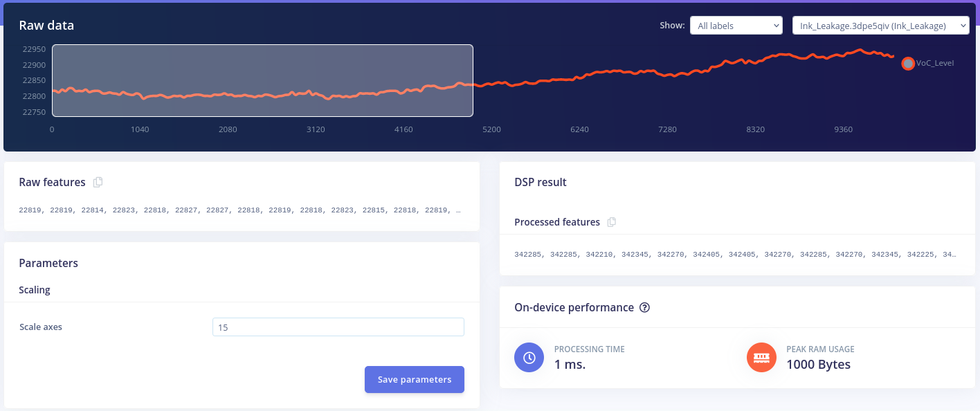Click the VoC_Level legend label
Screen dimensions: 980x411
[935, 63]
